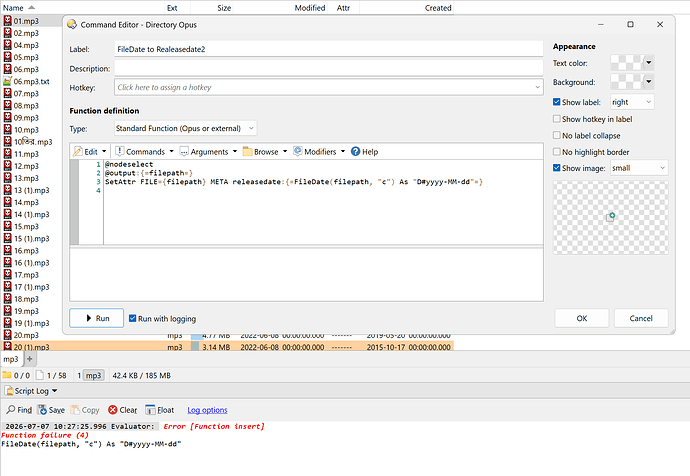Click line 3 SetAttr in code editor

pyautogui.click(x=293, y=182)
